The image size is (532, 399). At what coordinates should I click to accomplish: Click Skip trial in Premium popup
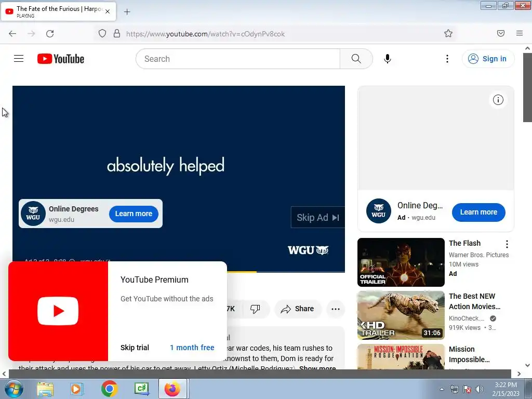point(135,348)
